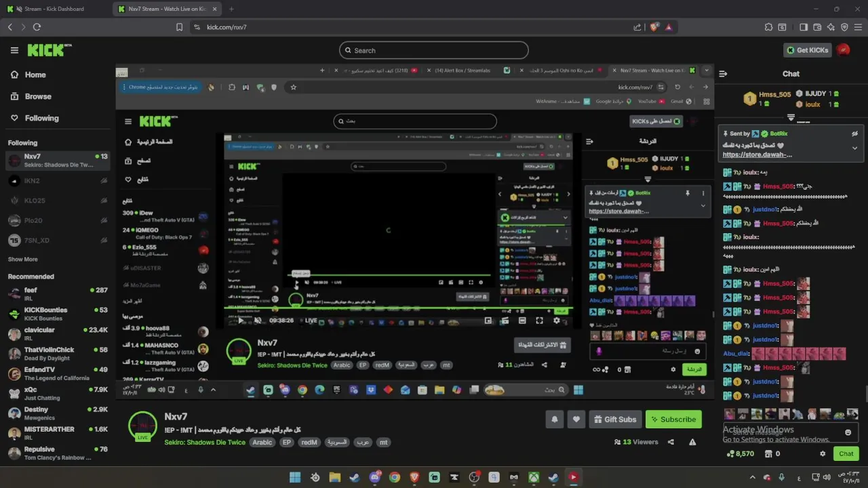Open browser extensions puzzle icon
The width and height of the screenshot is (868, 488).
click(x=768, y=27)
